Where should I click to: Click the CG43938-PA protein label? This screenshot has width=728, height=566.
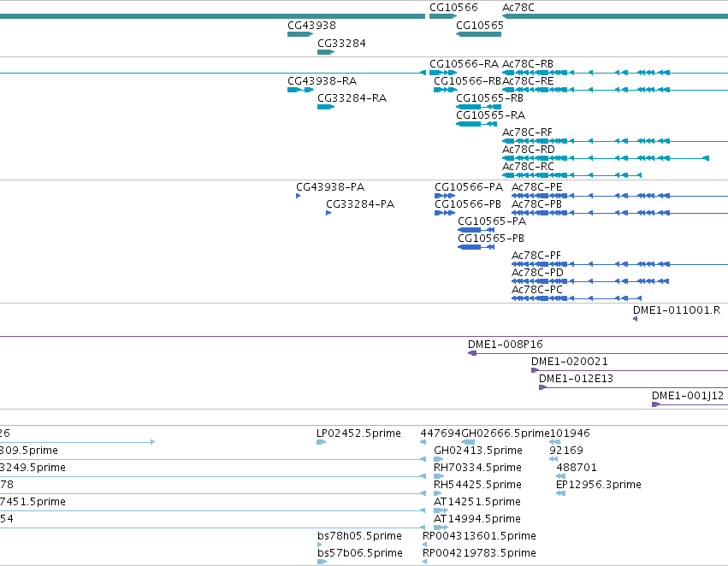pyautogui.click(x=330, y=187)
